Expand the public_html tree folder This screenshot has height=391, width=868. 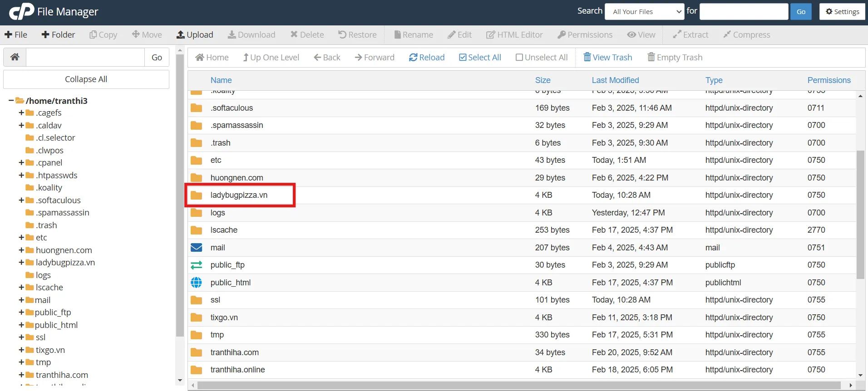(x=21, y=325)
